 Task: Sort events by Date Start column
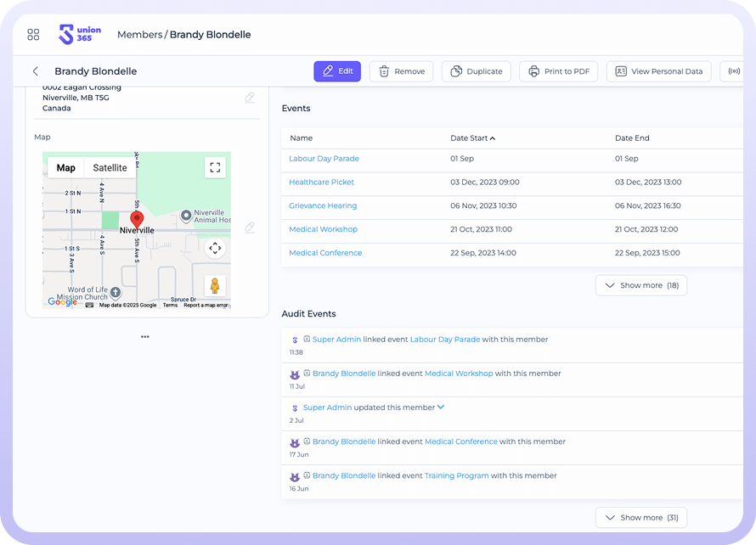tap(473, 138)
